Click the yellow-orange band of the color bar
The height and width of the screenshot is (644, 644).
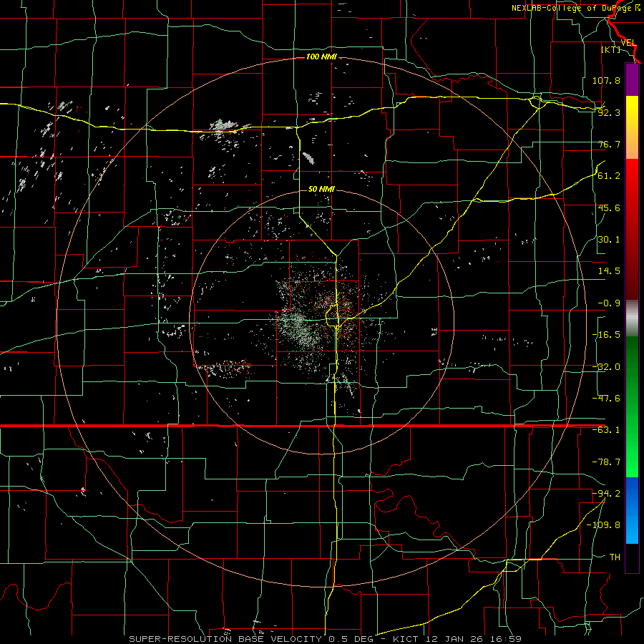[x=632, y=127]
